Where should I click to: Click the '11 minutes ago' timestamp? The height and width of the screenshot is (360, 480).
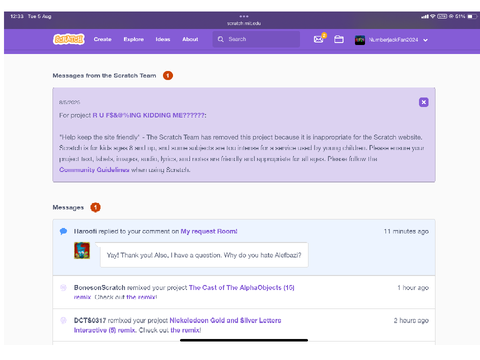coord(406,231)
